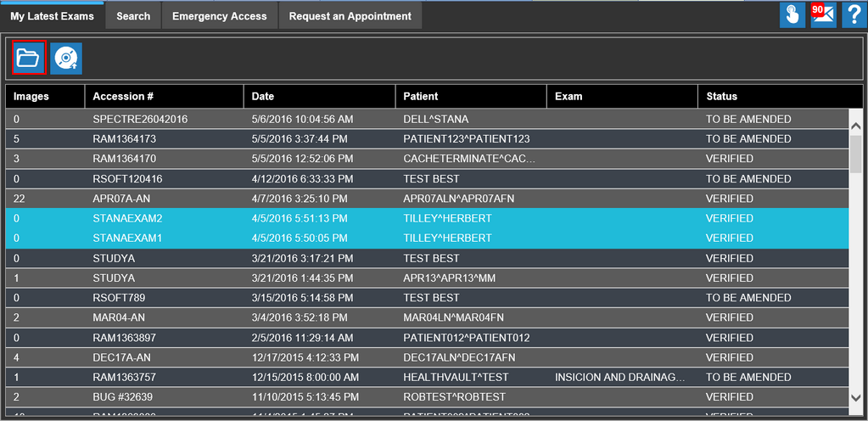The width and height of the screenshot is (868, 421).
Task: Click the Patient column header
Action: (421, 97)
